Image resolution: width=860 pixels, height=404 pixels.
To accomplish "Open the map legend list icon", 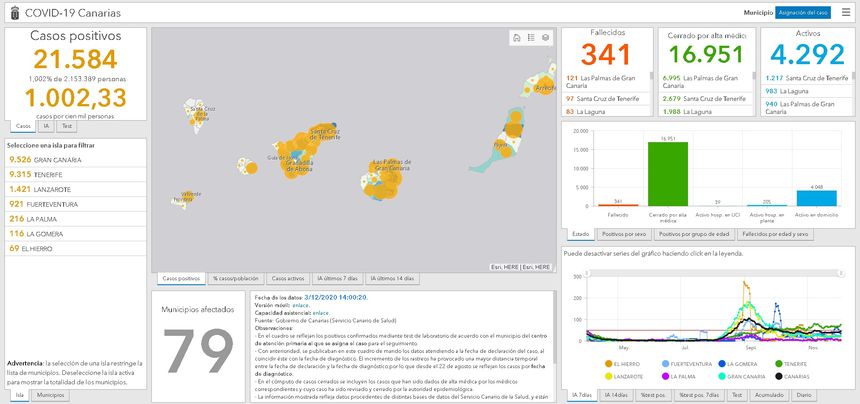I will point(531,38).
